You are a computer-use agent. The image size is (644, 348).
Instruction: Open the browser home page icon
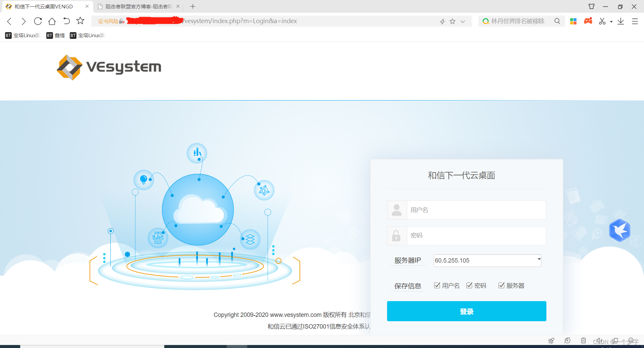[x=52, y=21]
